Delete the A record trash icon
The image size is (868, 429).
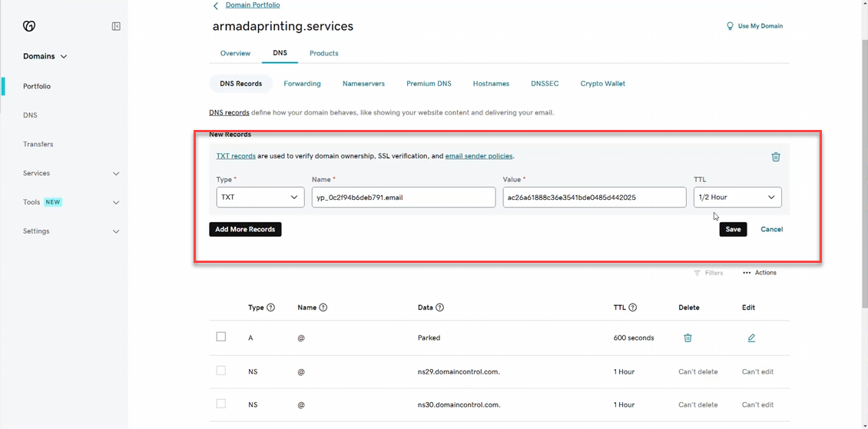(687, 338)
